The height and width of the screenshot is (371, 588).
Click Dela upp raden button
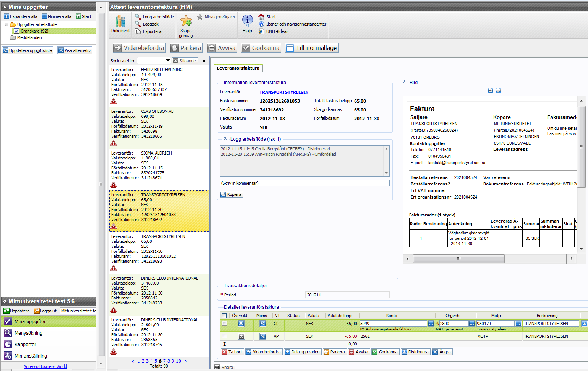302,352
